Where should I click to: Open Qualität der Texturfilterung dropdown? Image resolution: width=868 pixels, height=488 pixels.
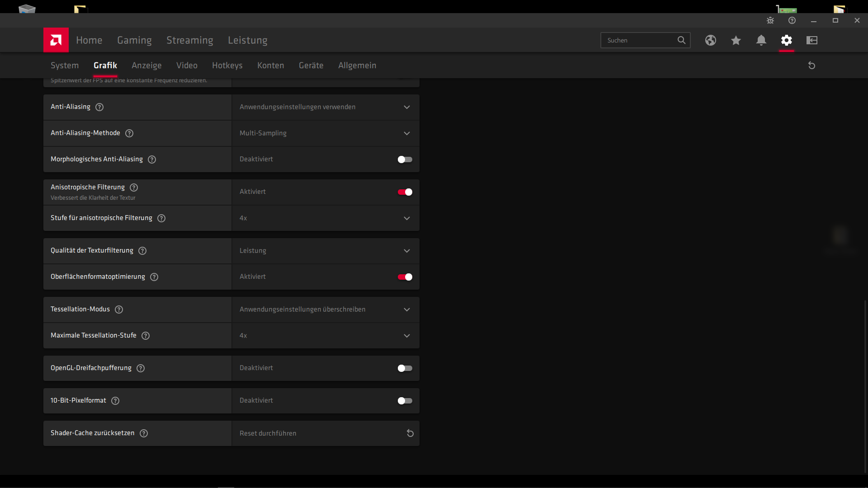(x=406, y=251)
